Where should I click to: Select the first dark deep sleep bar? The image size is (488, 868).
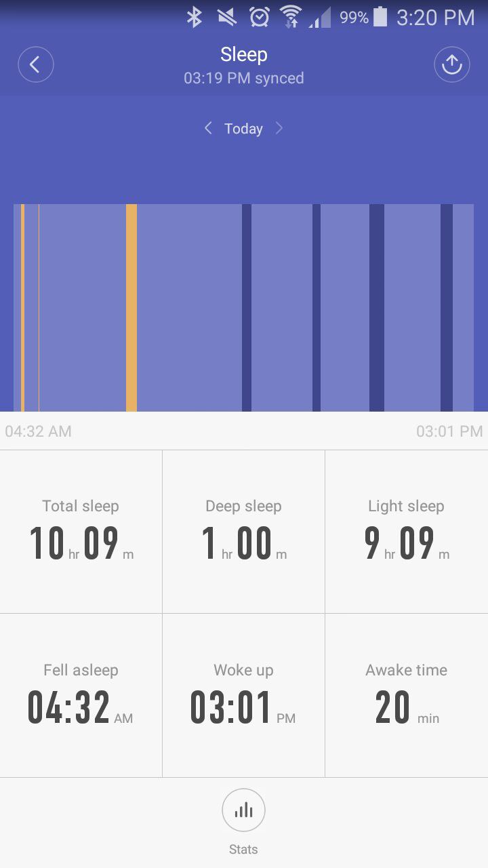[247, 308]
